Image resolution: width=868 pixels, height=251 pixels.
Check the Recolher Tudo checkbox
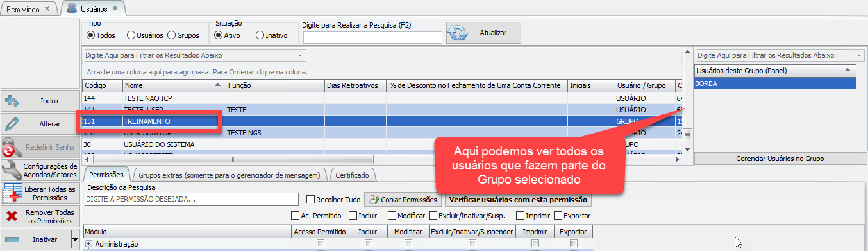coord(311,200)
